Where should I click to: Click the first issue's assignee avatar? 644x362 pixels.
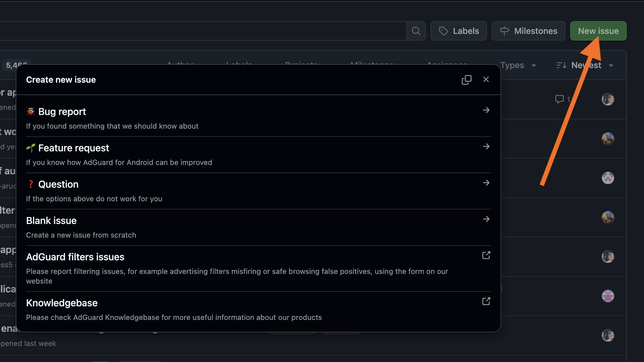608,99
